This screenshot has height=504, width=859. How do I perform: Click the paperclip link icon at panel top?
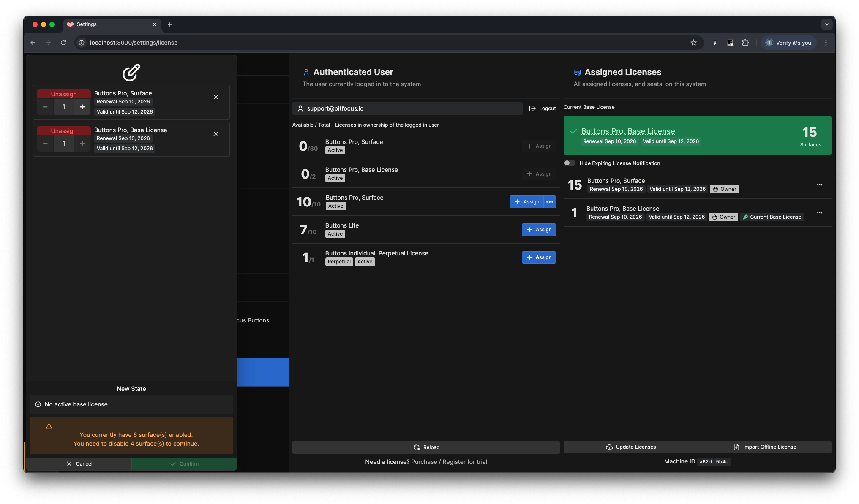(131, 72)
